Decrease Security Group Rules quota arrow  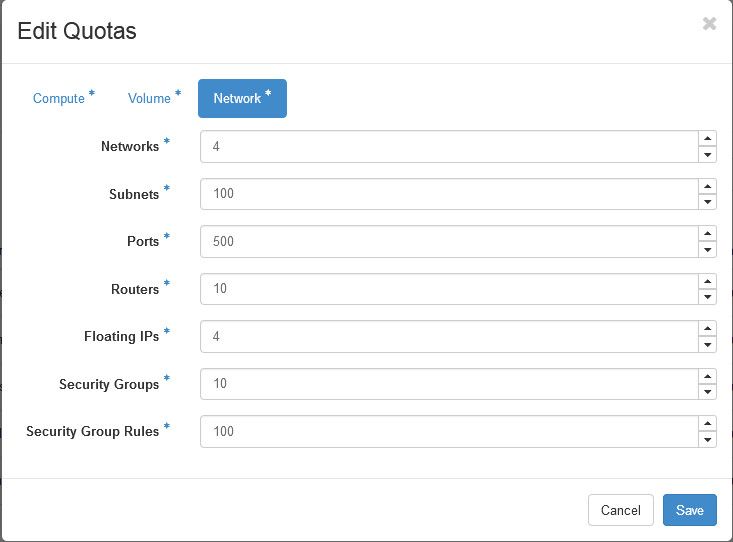pos(707,439)
